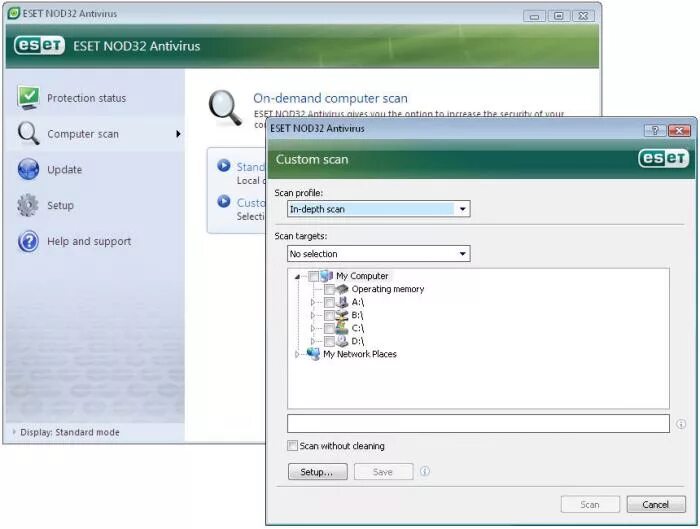Check the B:\ drive checkbox
Image resolution: width=700 pixels, height=529 pixels.
point(329,316)
